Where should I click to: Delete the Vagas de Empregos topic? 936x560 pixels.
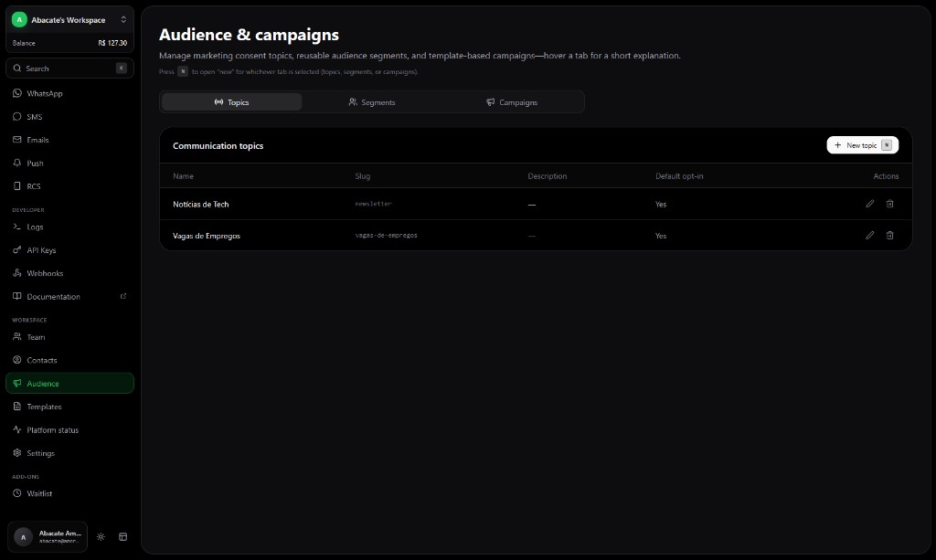[x=889, y=235]
